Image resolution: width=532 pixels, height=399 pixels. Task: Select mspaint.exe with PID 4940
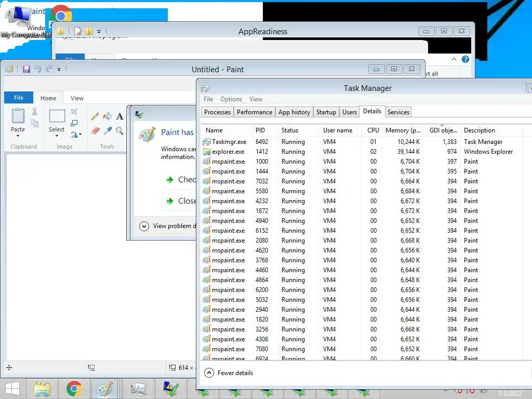point(366,220)
